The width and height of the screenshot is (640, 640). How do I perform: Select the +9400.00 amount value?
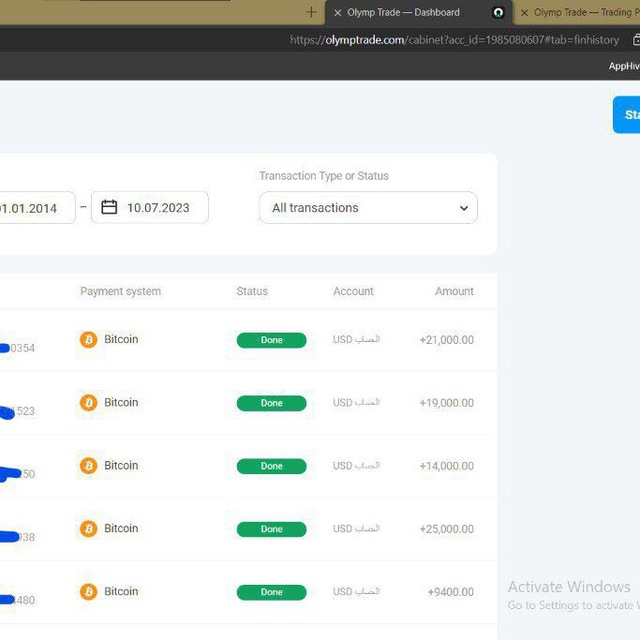[x=451, y=592]
